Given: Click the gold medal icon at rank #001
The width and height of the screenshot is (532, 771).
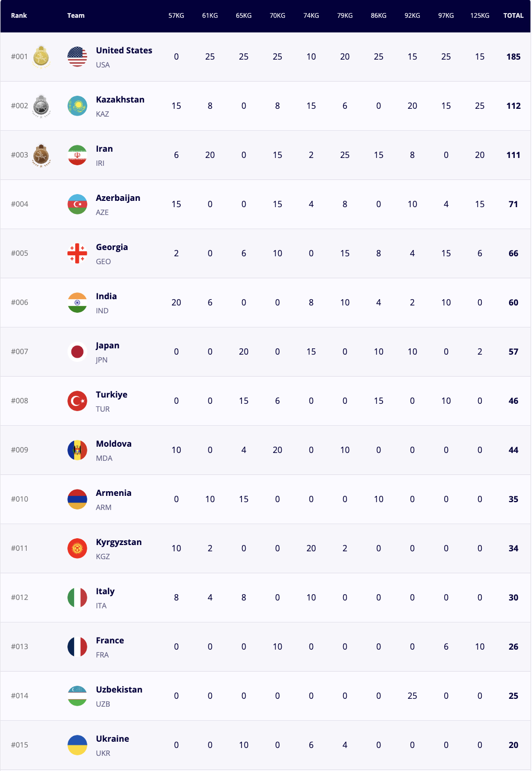Looking at the screenshot, I should pos(41,56).
